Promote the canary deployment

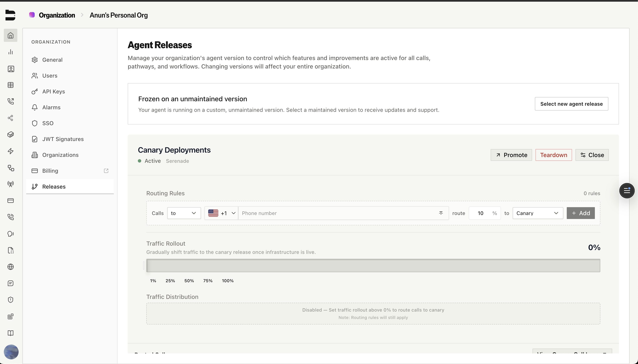click(511, 155)
